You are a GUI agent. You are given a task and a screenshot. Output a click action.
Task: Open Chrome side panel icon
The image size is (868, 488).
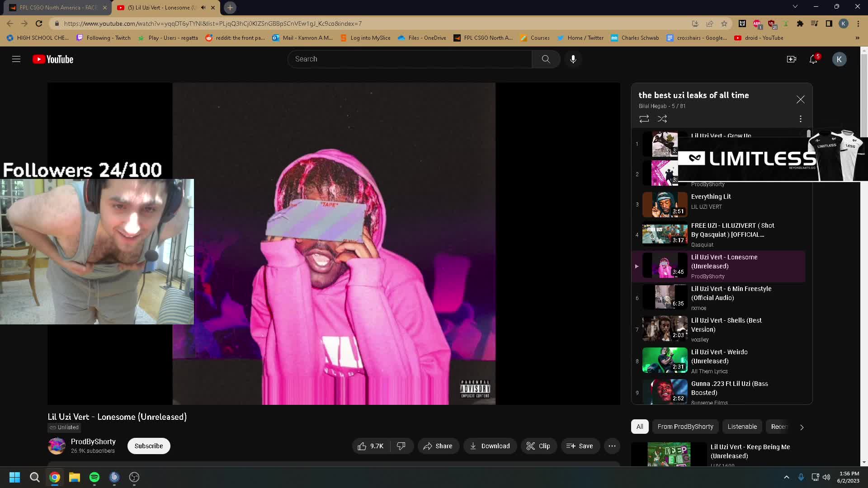(829, 23)
